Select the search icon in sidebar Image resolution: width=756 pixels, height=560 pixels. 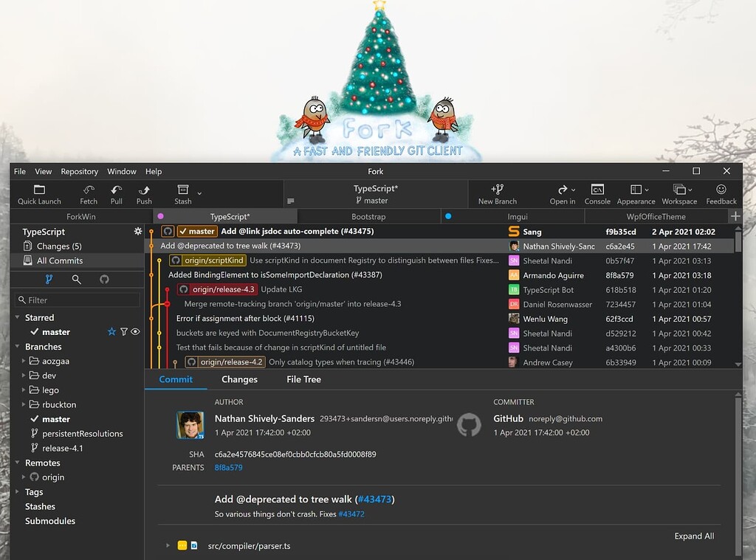(76, 279)
